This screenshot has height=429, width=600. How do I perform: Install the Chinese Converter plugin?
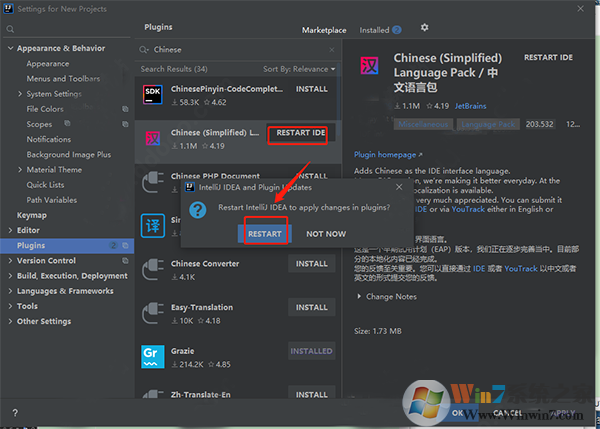(x=311, y=264)
